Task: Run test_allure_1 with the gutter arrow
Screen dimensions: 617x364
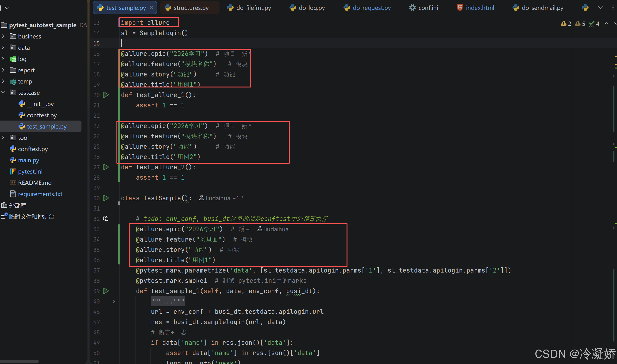Action: (106, 95)
